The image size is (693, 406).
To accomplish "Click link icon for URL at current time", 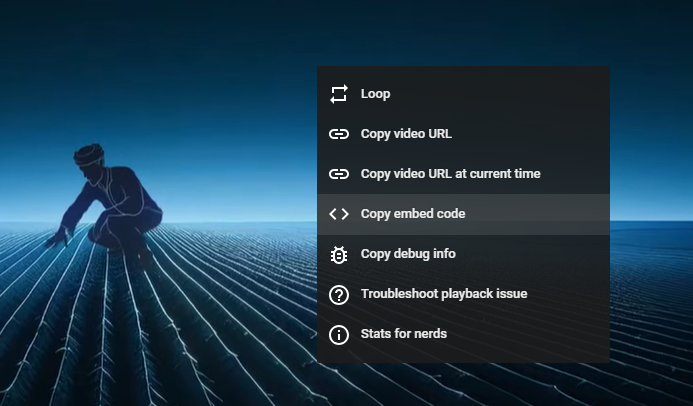I will coord(339,174).
